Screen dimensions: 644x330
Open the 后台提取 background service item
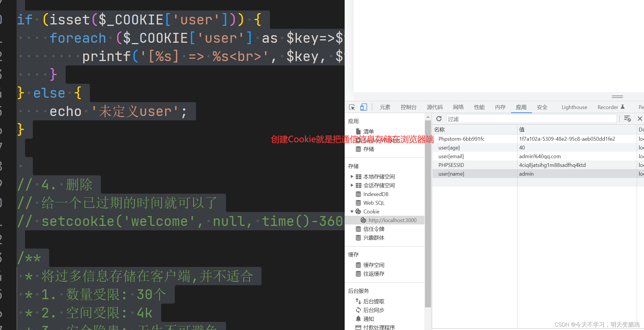pyautogui.click(x=374, y=302)
